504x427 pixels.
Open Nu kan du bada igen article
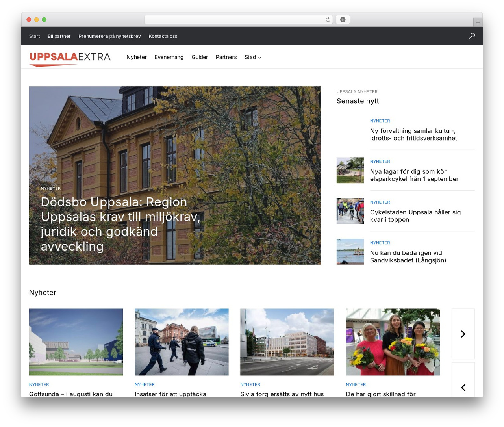point(408,256)
